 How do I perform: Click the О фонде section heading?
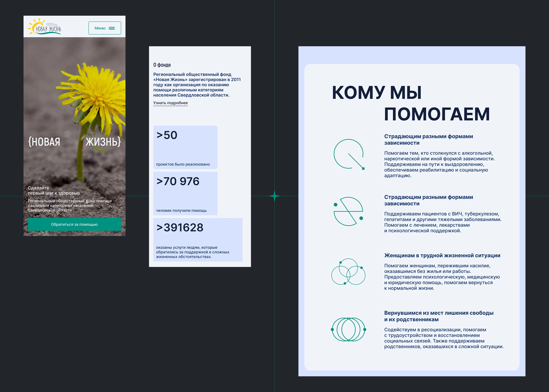162,65
